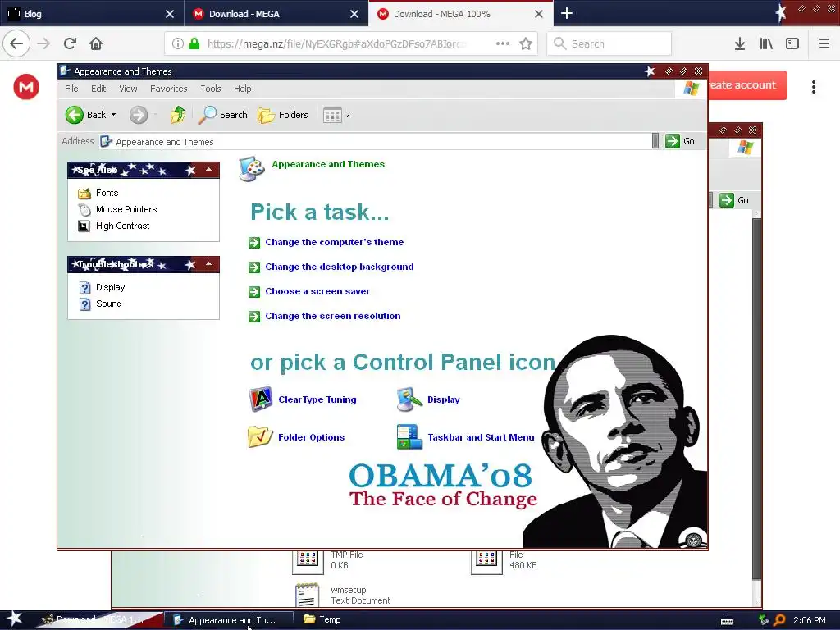Switch to Temp taskbar button
The width and height of the screenshot is (840, 630).
[x=322, y=620]
